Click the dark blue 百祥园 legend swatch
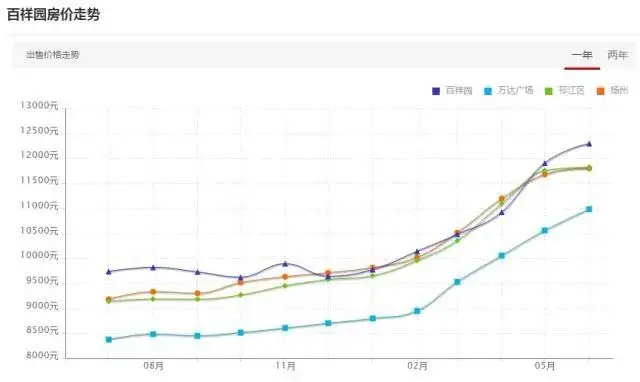The width and height of the screenshot is (640, 382). click(436, 91)
